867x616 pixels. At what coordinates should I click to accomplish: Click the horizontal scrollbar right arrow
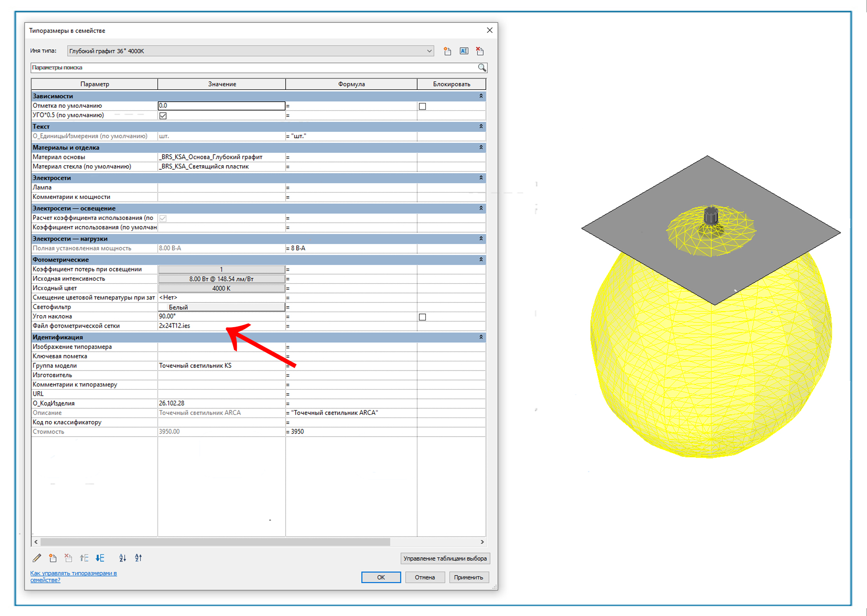[482, 542]
